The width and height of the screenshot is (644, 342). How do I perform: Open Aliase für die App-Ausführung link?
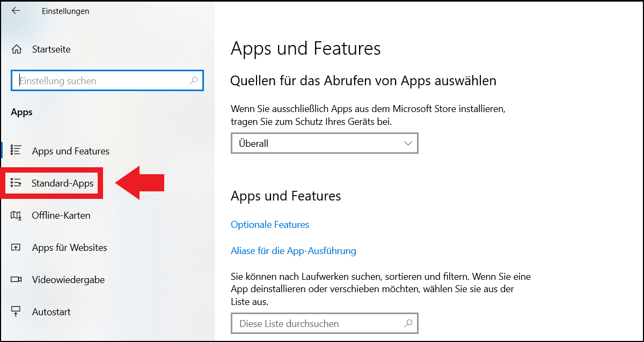(x=294, y=250)
